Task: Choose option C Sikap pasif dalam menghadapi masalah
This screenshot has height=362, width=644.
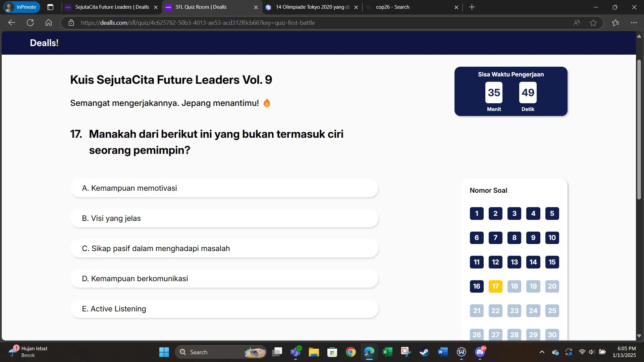Action: coord(224,248)
